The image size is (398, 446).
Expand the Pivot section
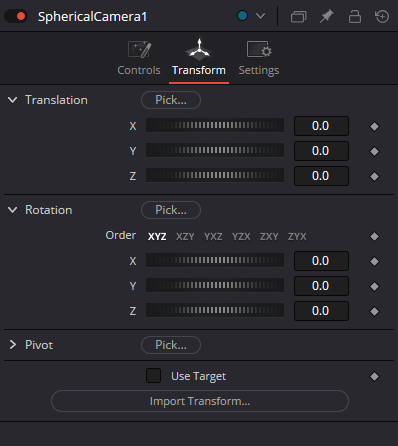[x=13, y=345]
